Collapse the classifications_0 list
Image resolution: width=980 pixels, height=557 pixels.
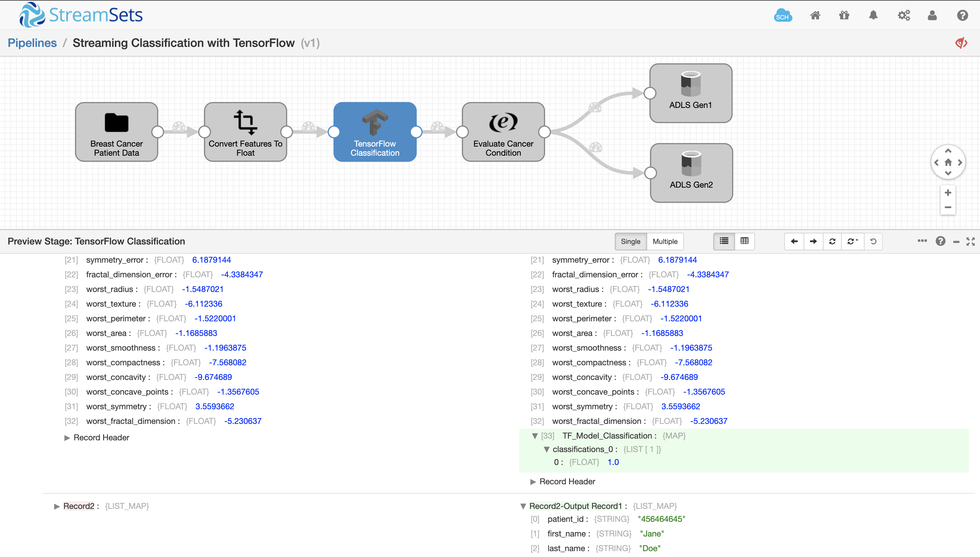546,449
